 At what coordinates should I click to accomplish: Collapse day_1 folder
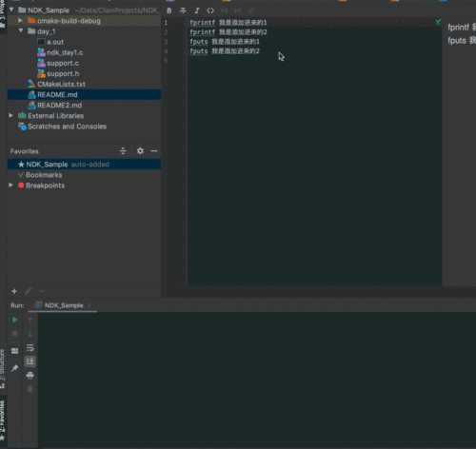pyautogui.click(x=21, y=31)
